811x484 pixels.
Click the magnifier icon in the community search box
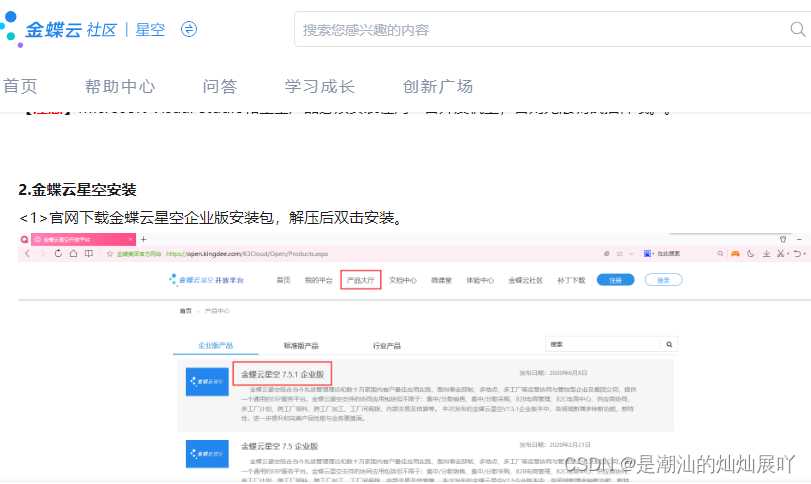click(798, 29)
